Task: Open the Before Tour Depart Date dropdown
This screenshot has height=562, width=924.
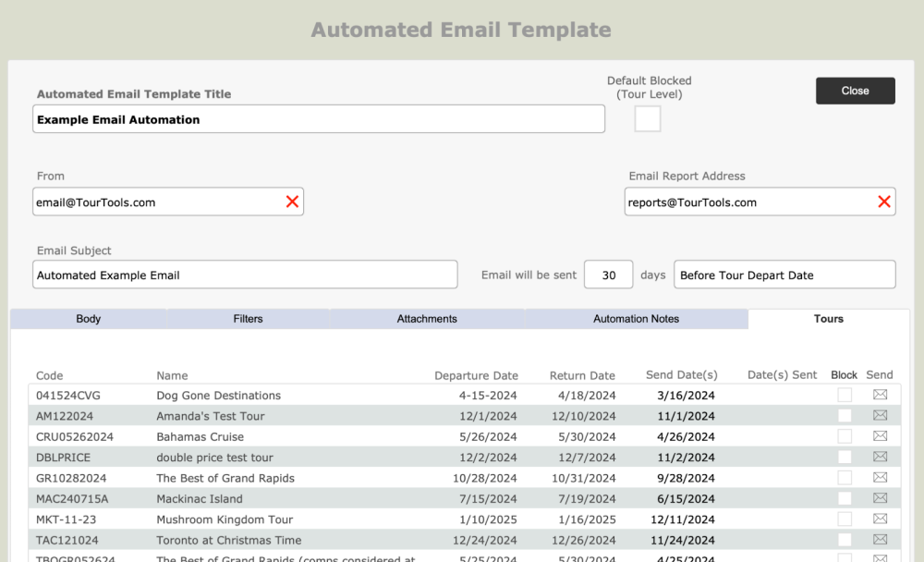Action: click(784, 275)
